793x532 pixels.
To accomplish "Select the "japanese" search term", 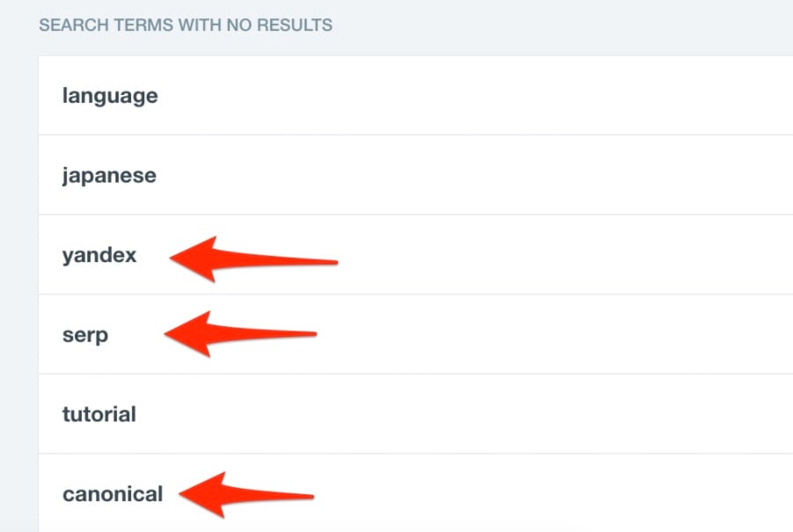I will click(x=109, y=176).
